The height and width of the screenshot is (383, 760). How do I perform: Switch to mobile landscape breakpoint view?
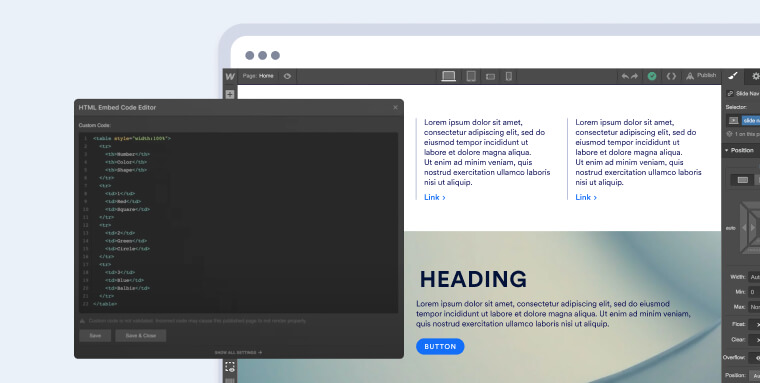[491, 77]
